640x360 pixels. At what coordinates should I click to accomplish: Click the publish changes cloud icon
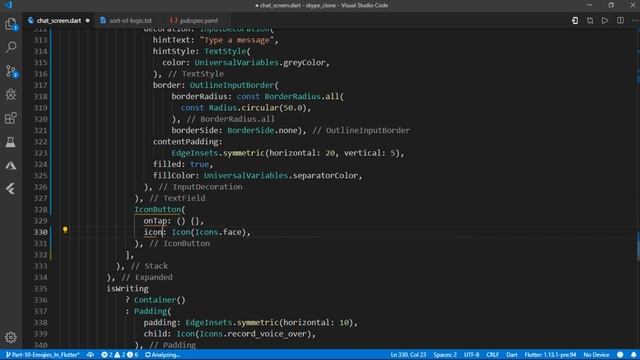pos(90,355)
